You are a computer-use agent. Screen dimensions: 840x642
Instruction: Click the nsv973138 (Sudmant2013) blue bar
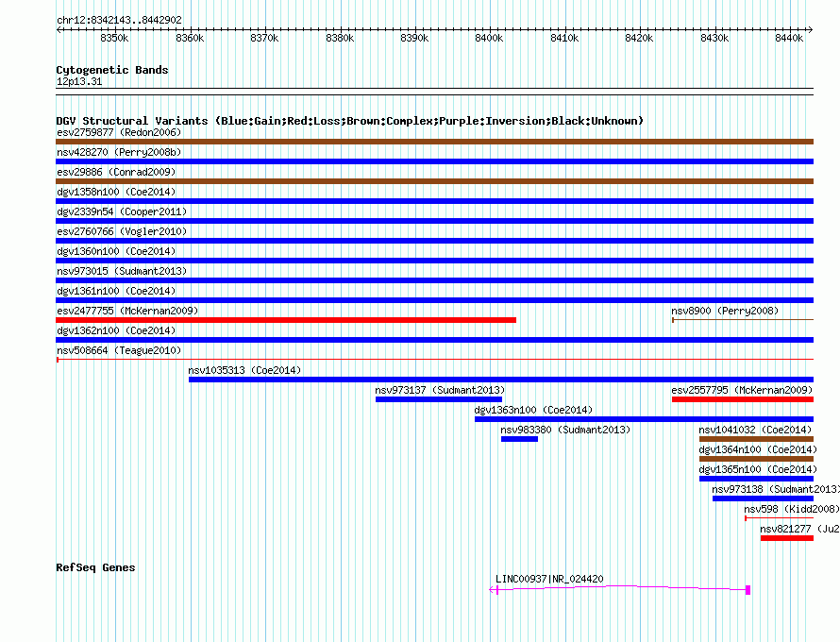(x=763, y=498)
